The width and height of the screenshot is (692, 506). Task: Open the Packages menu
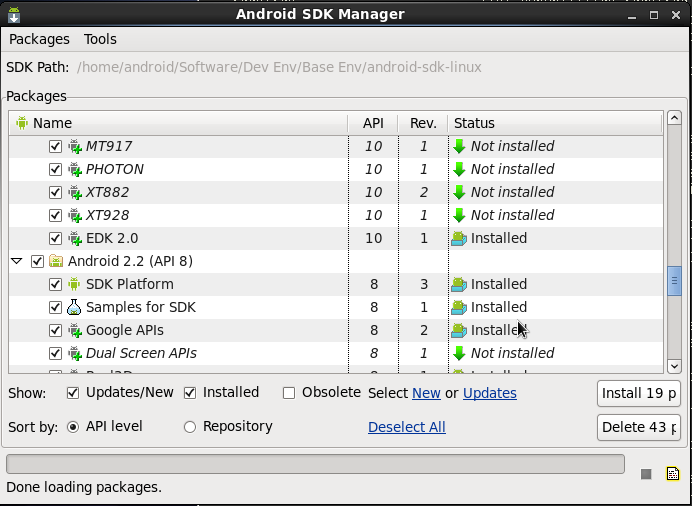coord(39,39)
